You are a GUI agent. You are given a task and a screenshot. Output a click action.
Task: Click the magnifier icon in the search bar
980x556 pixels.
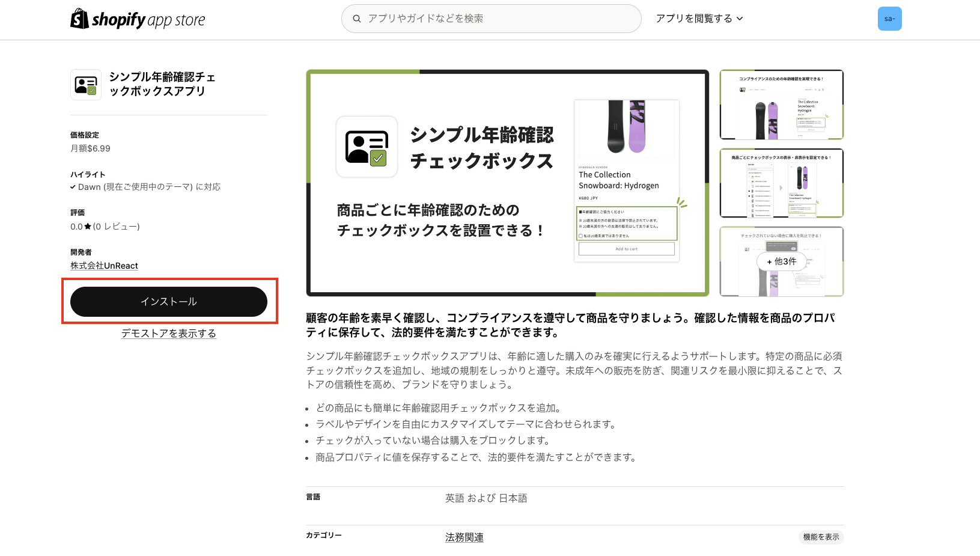(357, 19)
